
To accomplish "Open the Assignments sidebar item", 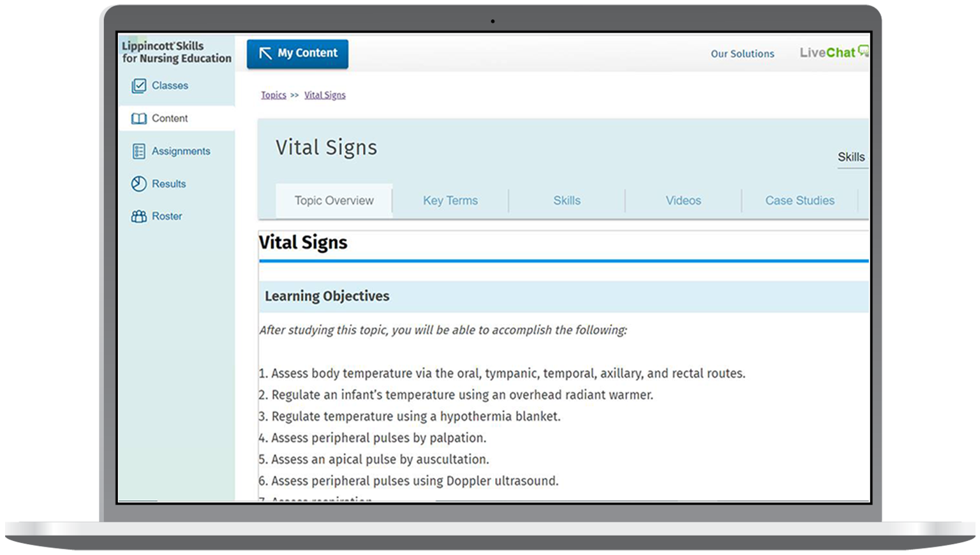I will (x=181, y=151).
